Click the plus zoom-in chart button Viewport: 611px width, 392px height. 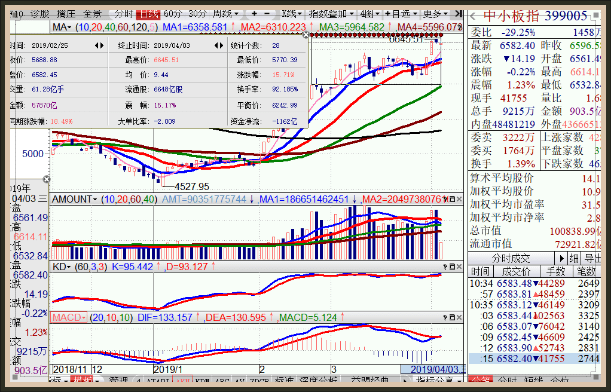254,14
